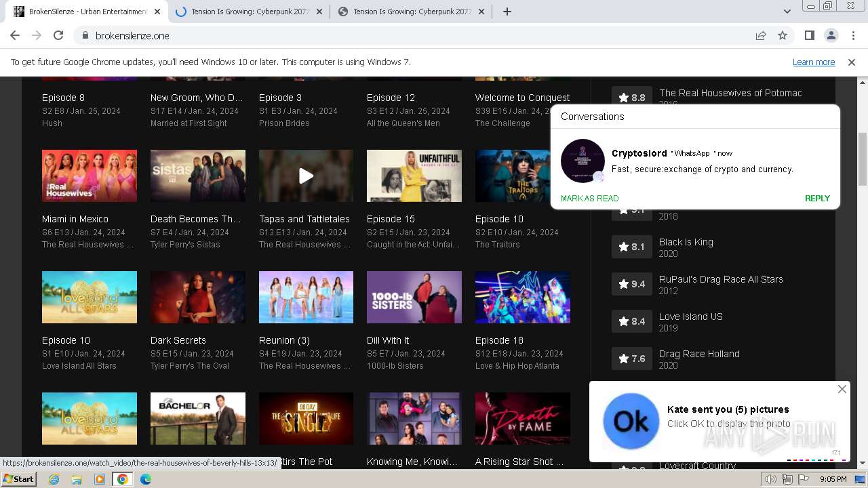The height and width of the screenshot is (488, 868).
Task: Open the Reunion (3) thumbnail
Action: tap(306, 298)
